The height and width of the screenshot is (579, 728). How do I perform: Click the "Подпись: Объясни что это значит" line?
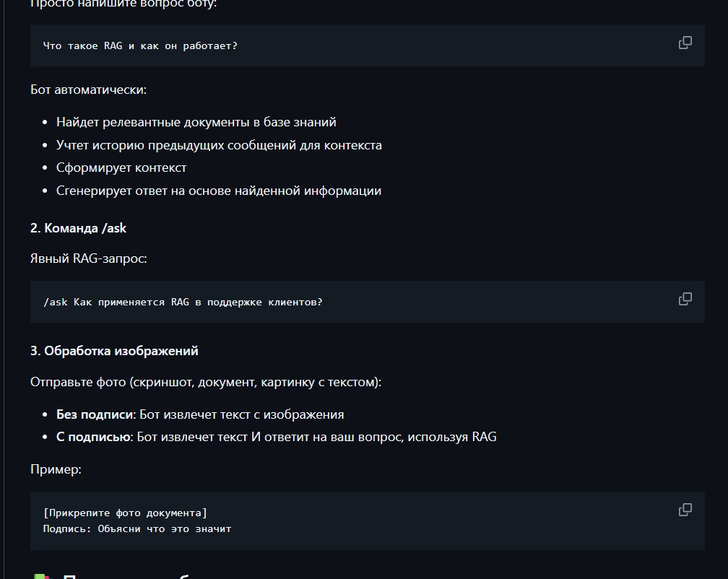click(x=137, y=528)
